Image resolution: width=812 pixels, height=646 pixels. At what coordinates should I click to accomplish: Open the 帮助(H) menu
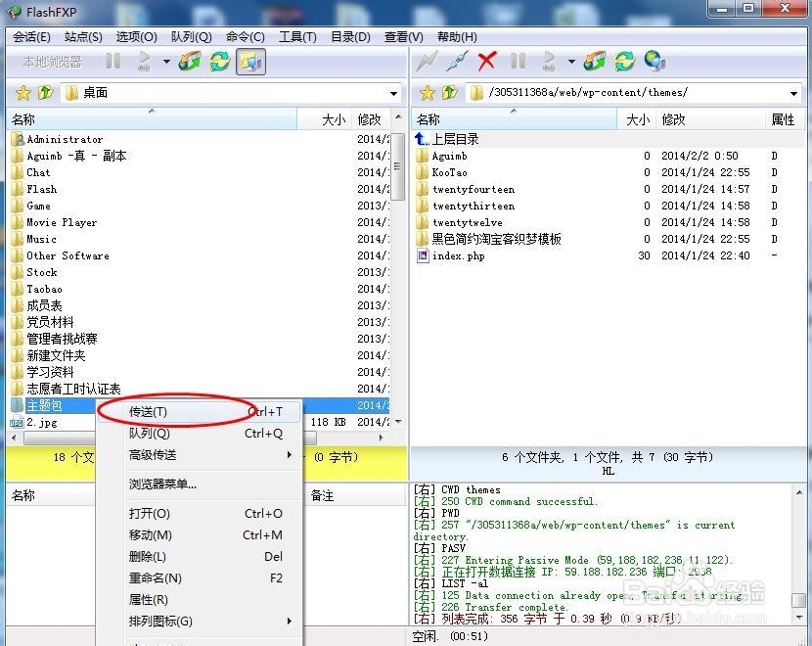tap(457, 37)
